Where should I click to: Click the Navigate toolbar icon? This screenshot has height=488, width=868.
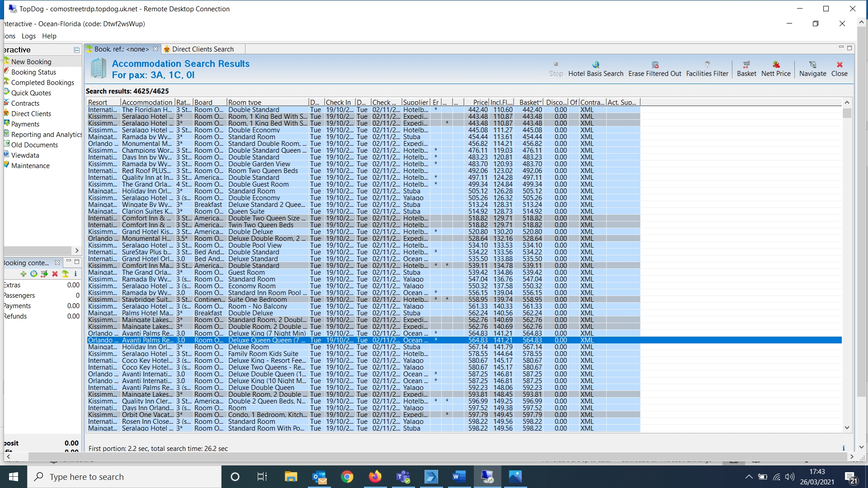(x=812, y=65)
